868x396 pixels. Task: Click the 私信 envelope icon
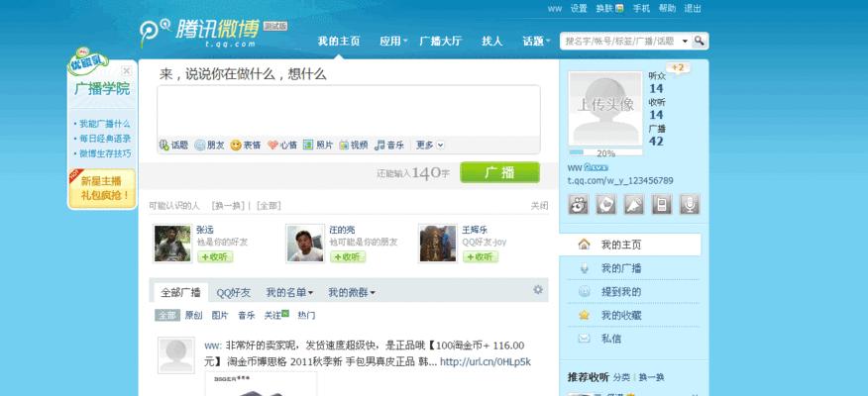[584, 339]
